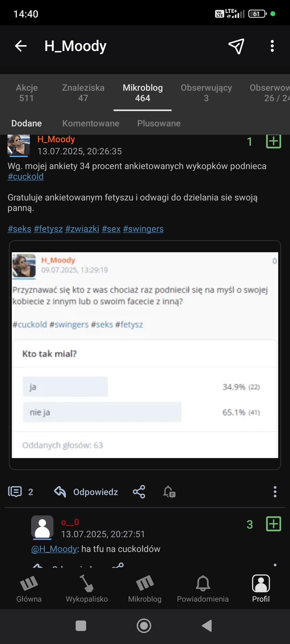Viewport: 290px width, 644px height.
Task: Open Mikroblog in the bottom navigation
Action: coord(145,589)
